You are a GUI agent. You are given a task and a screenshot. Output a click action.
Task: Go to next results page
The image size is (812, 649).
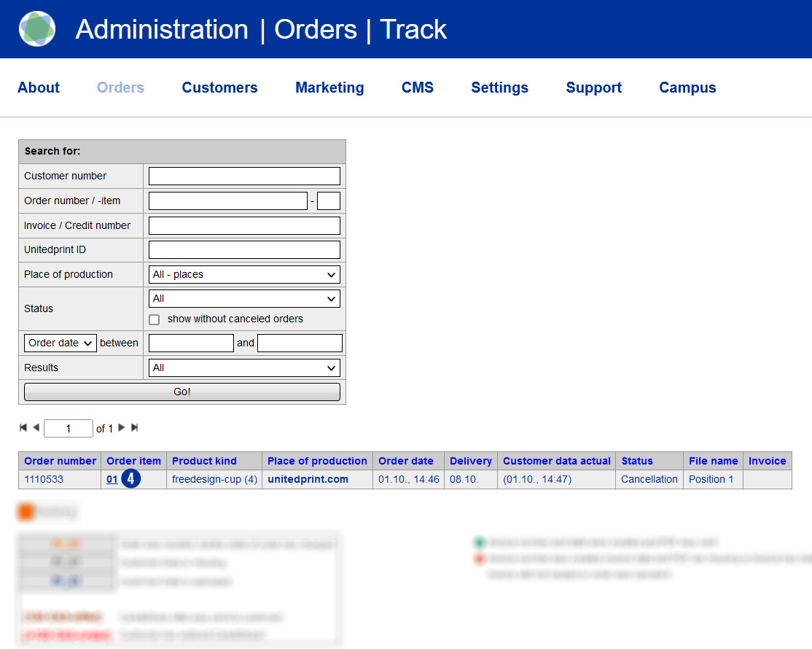tap(122, 428)
